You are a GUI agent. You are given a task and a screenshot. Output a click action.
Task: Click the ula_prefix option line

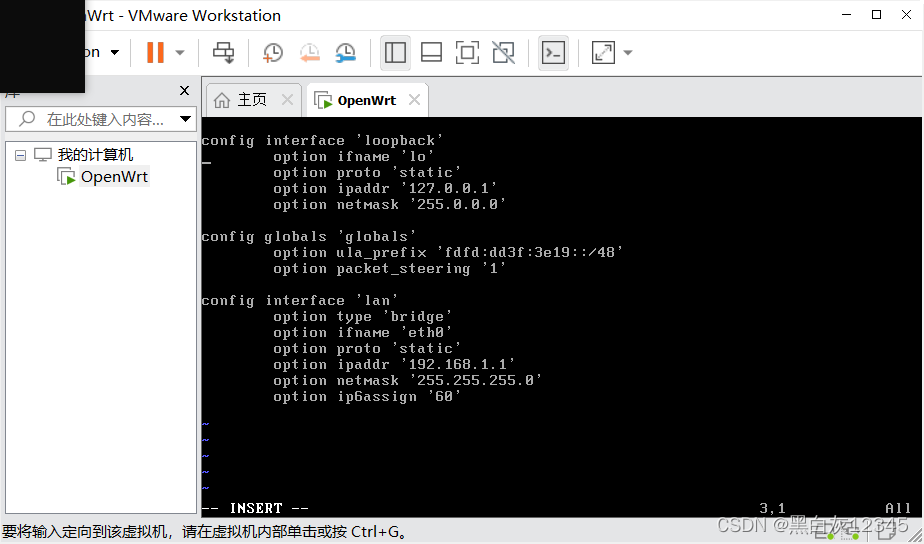pos(448,252)
